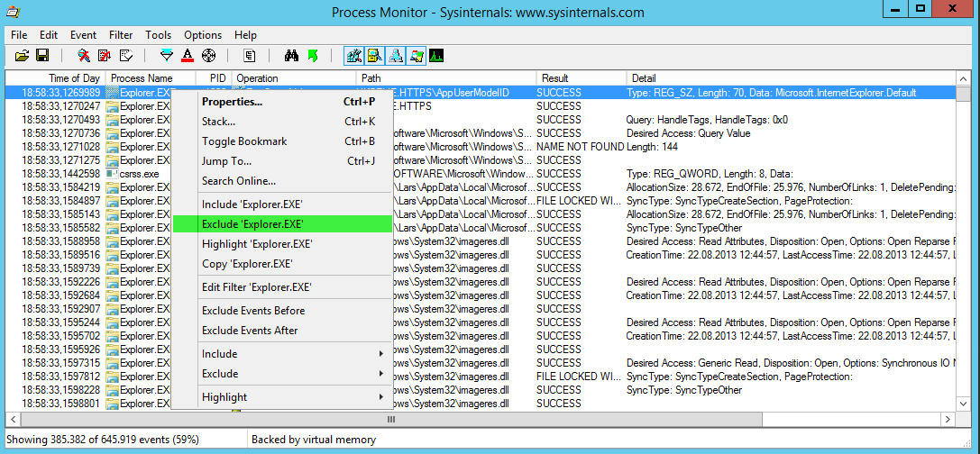
Task: Open the Help menu
Action: point(245,35)
